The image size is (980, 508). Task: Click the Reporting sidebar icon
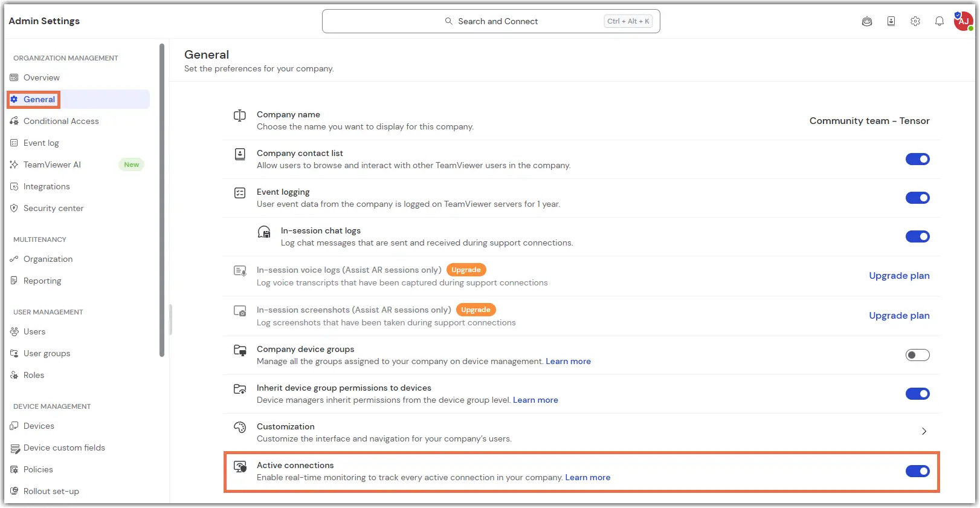tap(14, 281)
